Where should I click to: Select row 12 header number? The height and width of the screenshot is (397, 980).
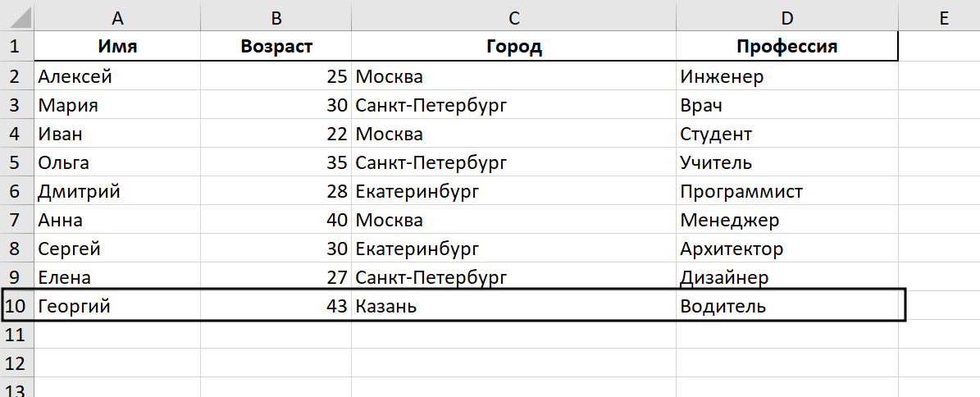[x=16, y=363]
